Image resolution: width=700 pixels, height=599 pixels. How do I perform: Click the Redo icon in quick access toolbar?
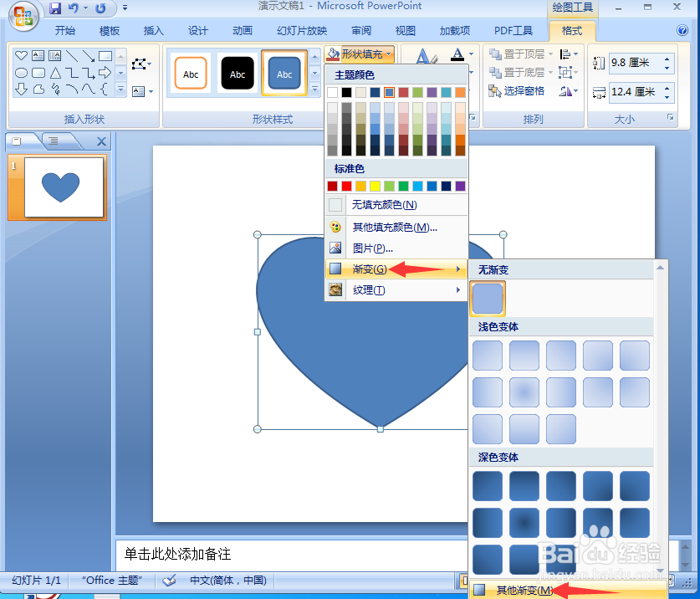(101, 8)
